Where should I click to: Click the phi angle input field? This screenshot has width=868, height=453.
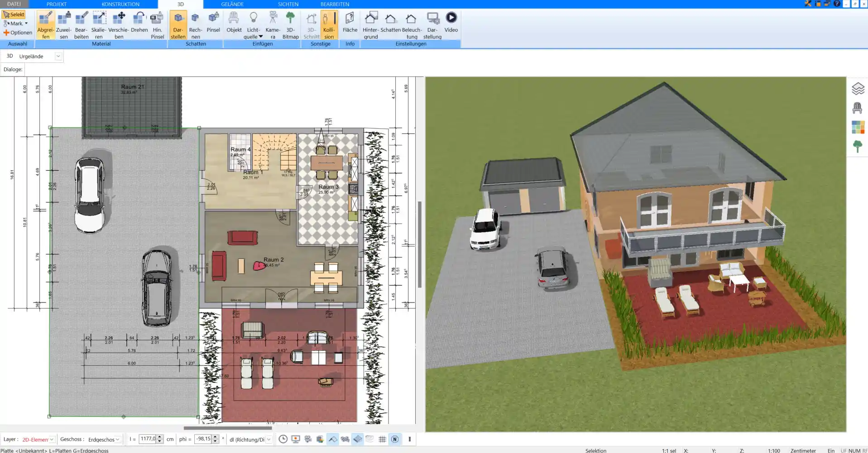click(203, 439)
